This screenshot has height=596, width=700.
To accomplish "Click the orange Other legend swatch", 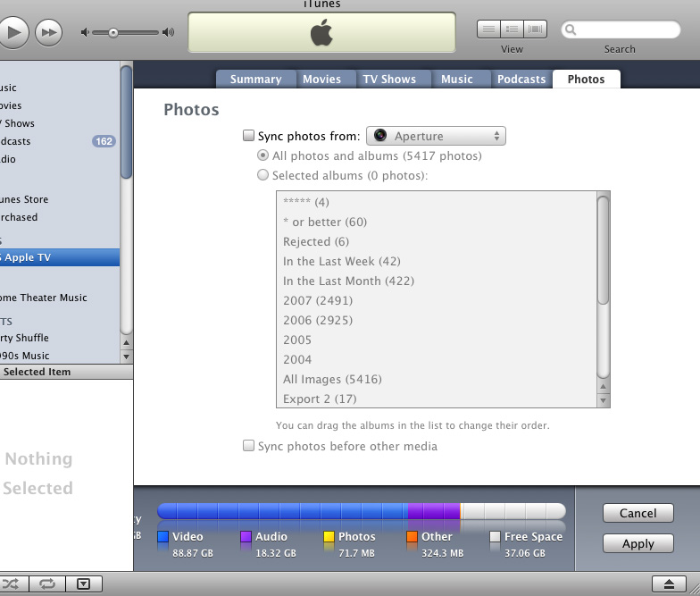I will pos(412,536).
